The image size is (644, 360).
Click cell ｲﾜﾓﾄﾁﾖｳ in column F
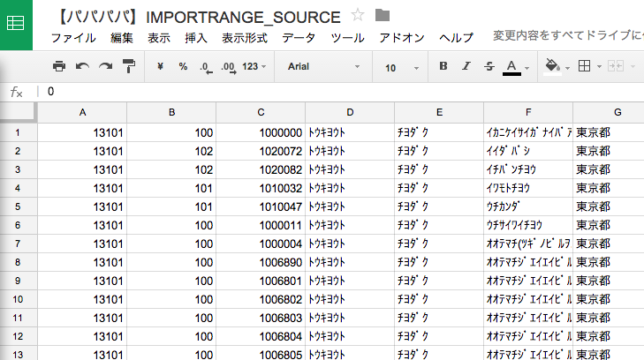(x=528, y=188)
